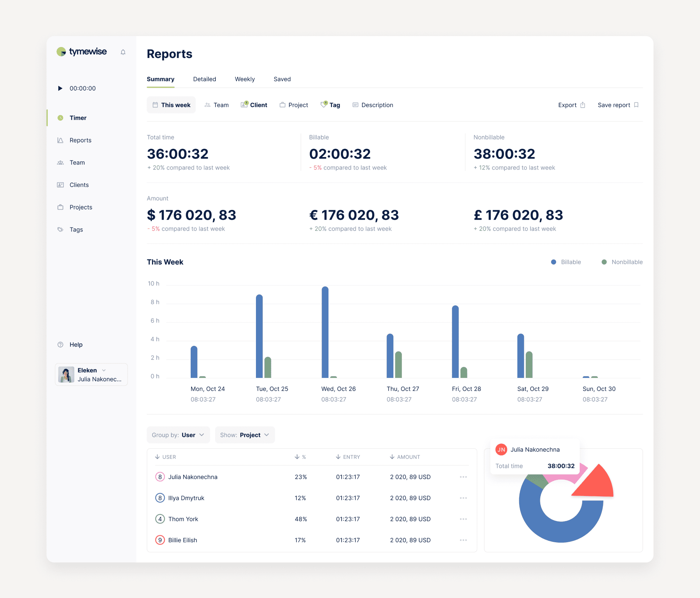Click the notification bell icon

[123, 52]
